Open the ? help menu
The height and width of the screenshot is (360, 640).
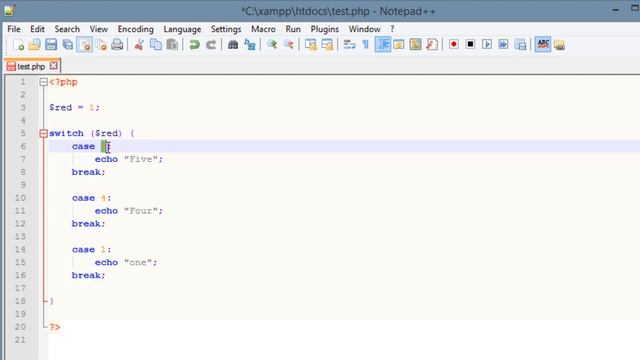[x=392, y=29]
